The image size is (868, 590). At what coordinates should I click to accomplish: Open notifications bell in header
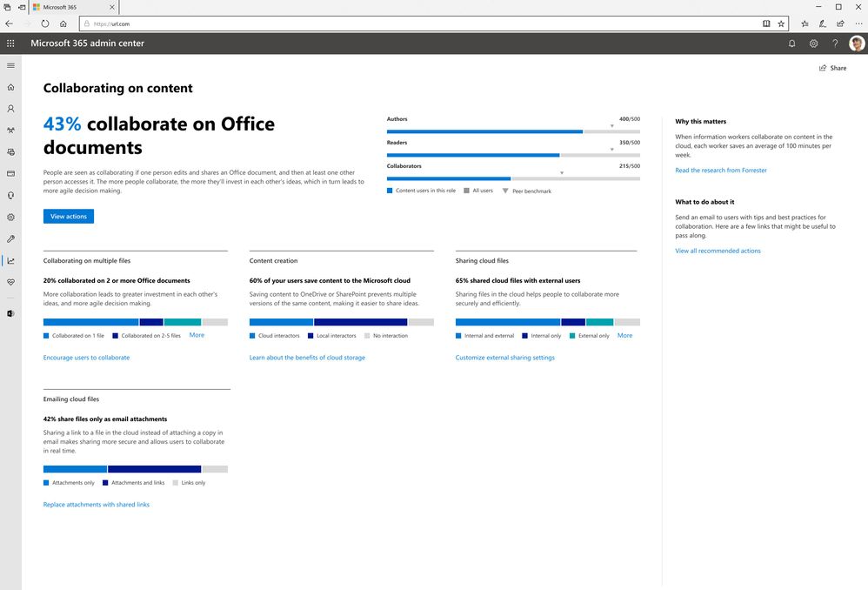pos(791,44)
